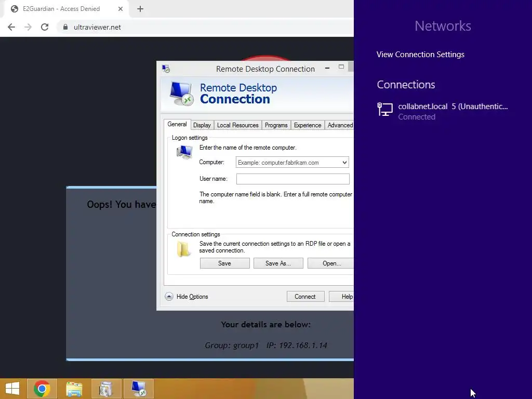The height and width of the screenshot is (399, 532).
Task: Open Chrome from the taskbar
Action: (42, 389)
